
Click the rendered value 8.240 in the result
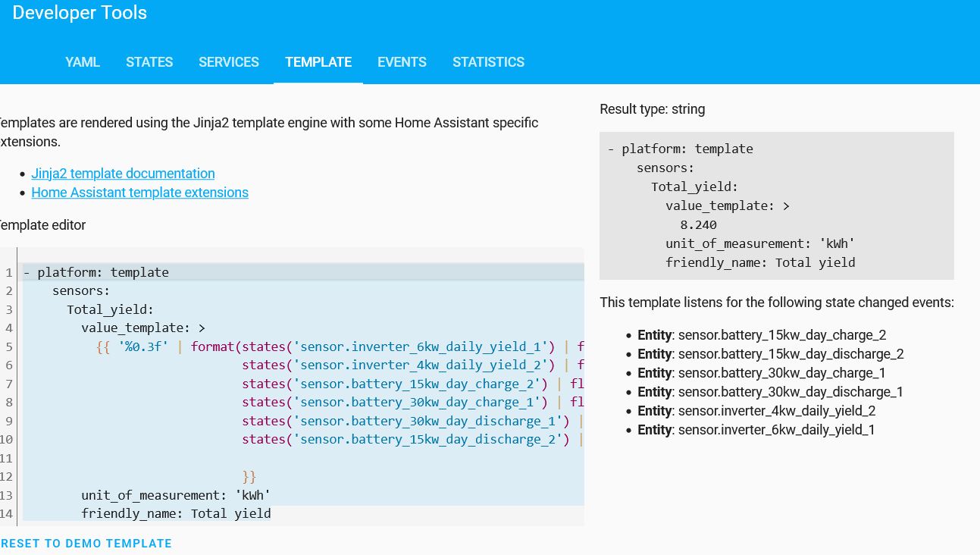click(698, 225)
